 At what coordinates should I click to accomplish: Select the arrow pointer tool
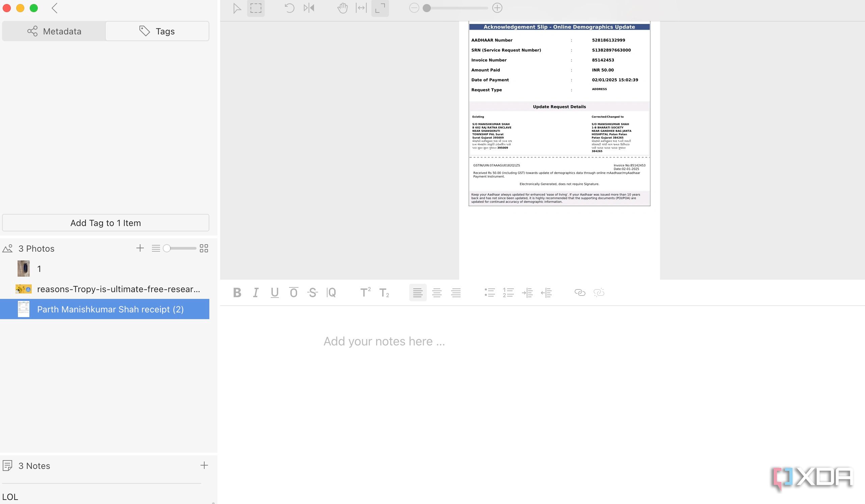tap(237, 8)
